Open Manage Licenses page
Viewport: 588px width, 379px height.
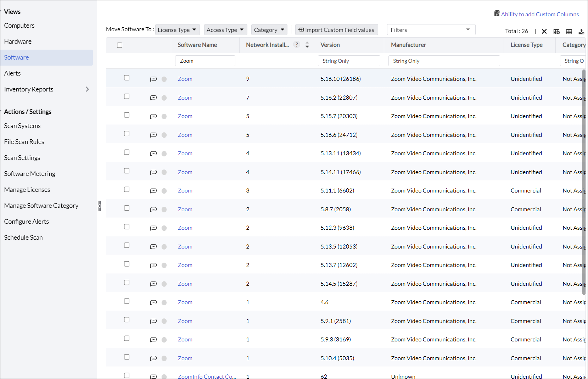click(x=27, y=190)
